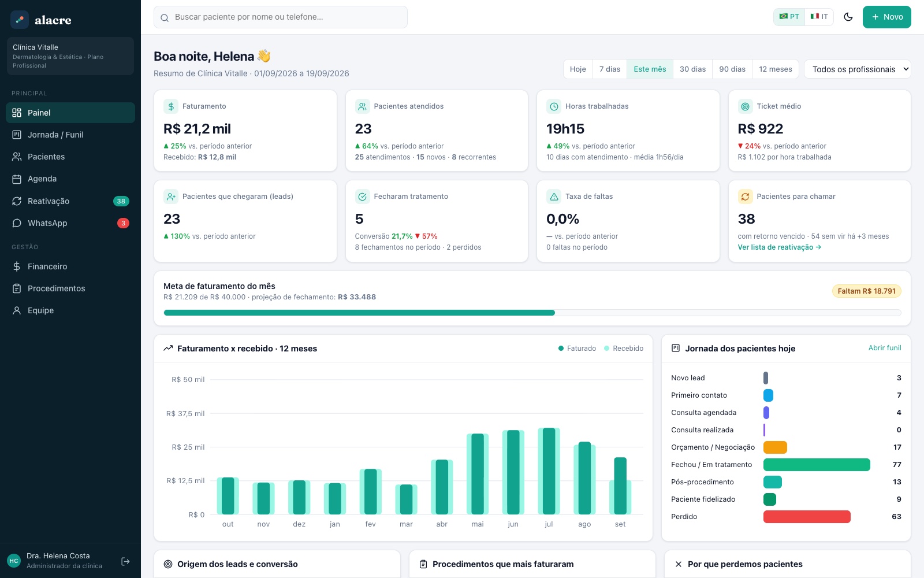Open the Abrir funil link
This screenshot has width=924, height=578.
(x=885, y=348)
